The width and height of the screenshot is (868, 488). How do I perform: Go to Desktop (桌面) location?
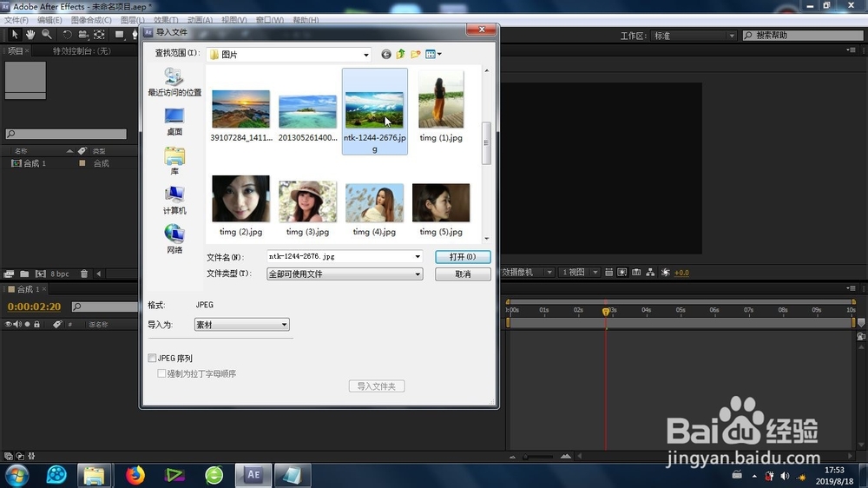tap(174, 122)
